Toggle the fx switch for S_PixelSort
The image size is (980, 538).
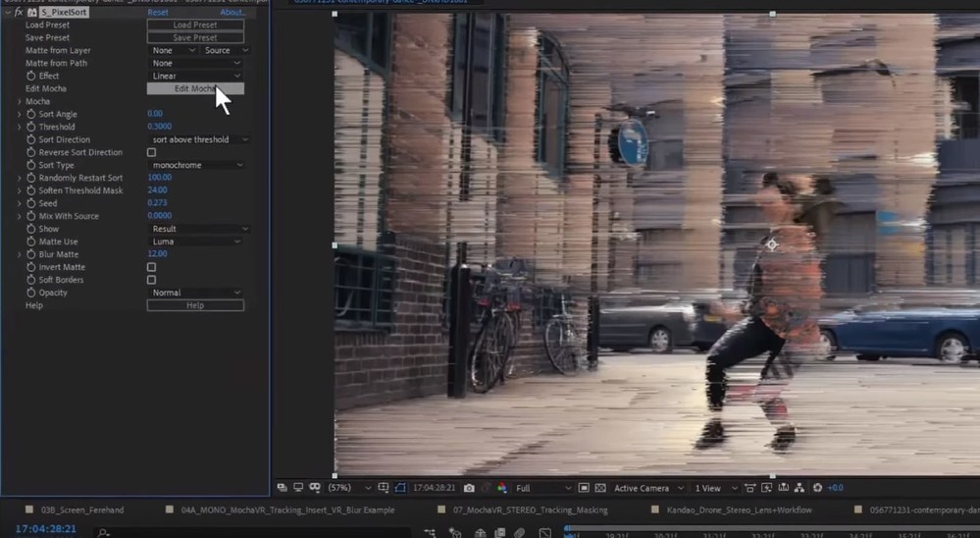(x=19, y=12)
